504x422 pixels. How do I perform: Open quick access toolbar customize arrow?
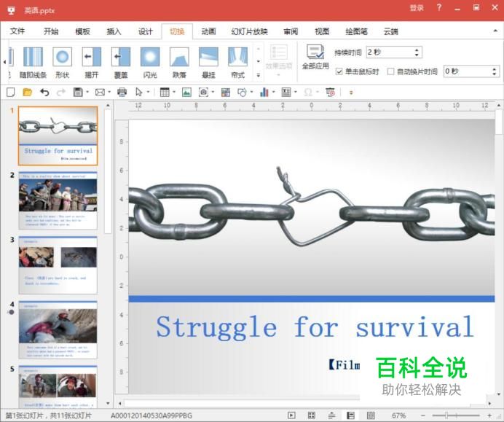(x=351, y=93)
